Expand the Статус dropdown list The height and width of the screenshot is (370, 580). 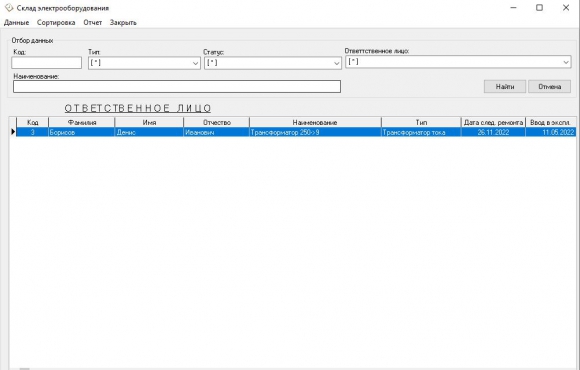[336, 63]
